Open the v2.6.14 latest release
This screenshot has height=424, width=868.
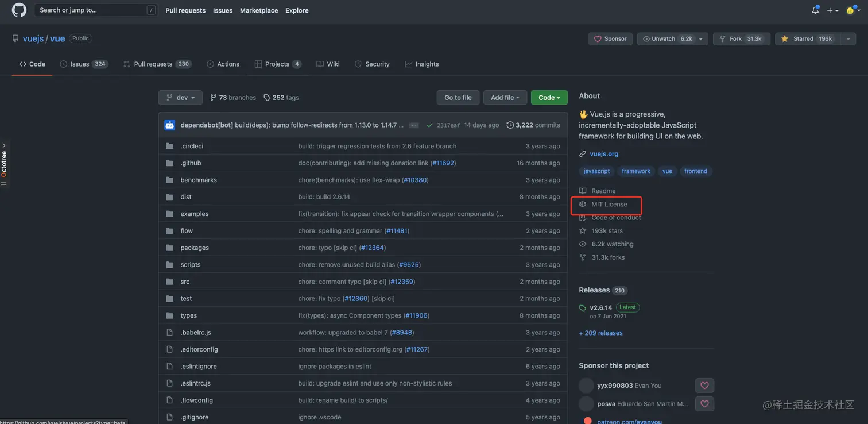pyautogui.click(x=601, y=307)
